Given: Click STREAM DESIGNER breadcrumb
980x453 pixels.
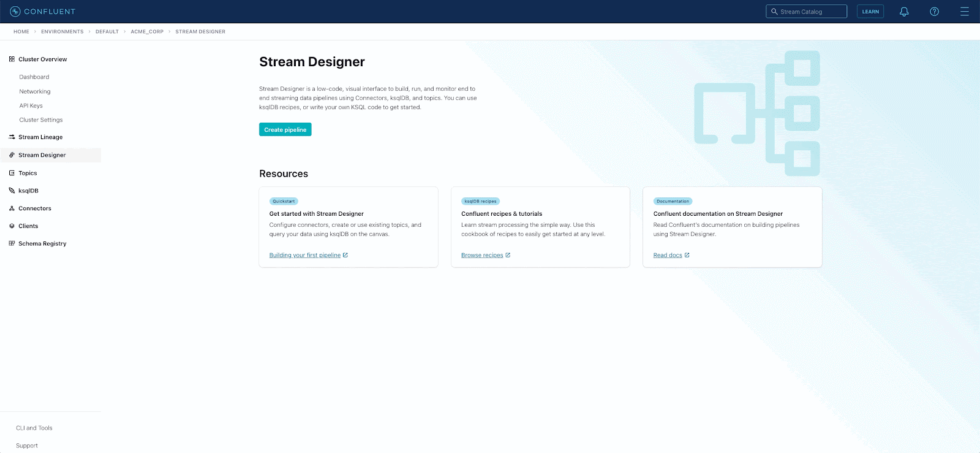Looking at the screenshot, I should [200, 32].
